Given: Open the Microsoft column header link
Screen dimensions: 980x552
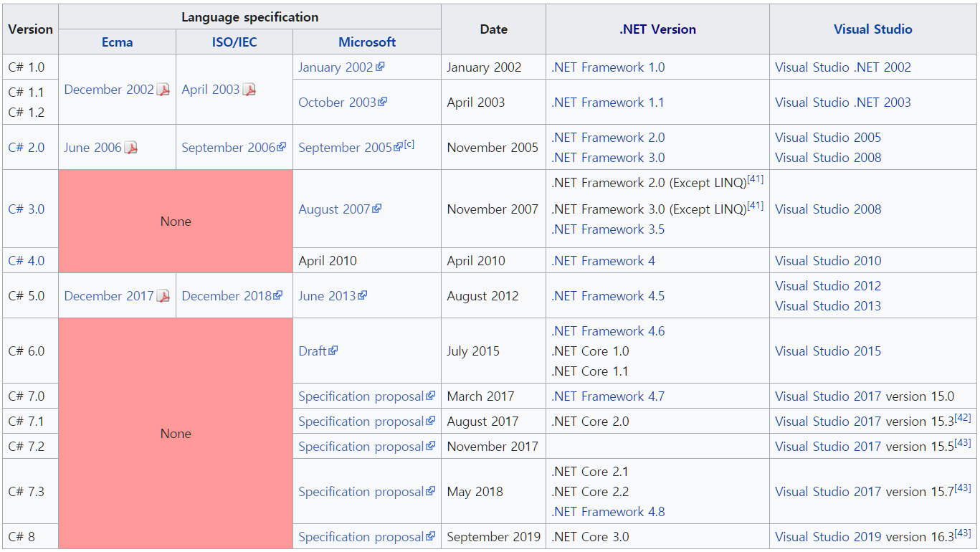Looking at the screenshot, I should tap(367, 42).
